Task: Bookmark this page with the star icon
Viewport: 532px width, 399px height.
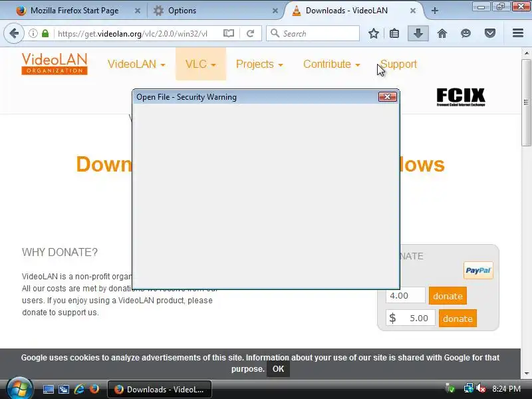Action: 374,33
